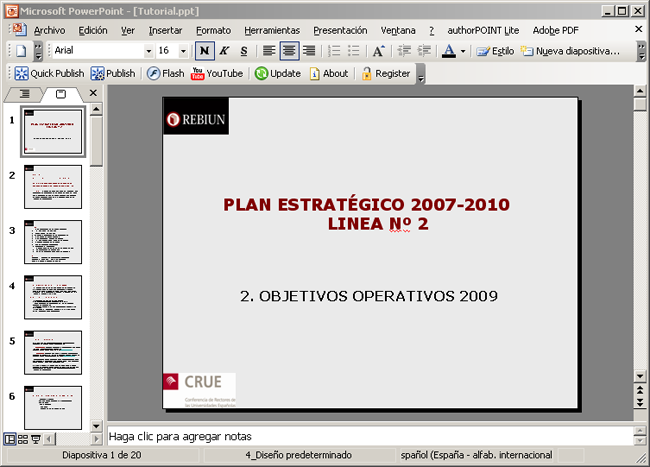Open the Edición menu

click(x=93, y=30)
